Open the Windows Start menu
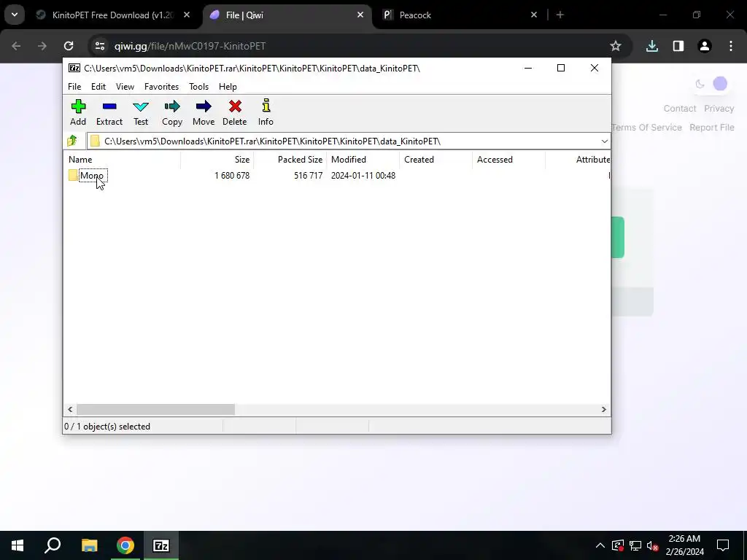The image size is (747, 560). click(18, 545)
